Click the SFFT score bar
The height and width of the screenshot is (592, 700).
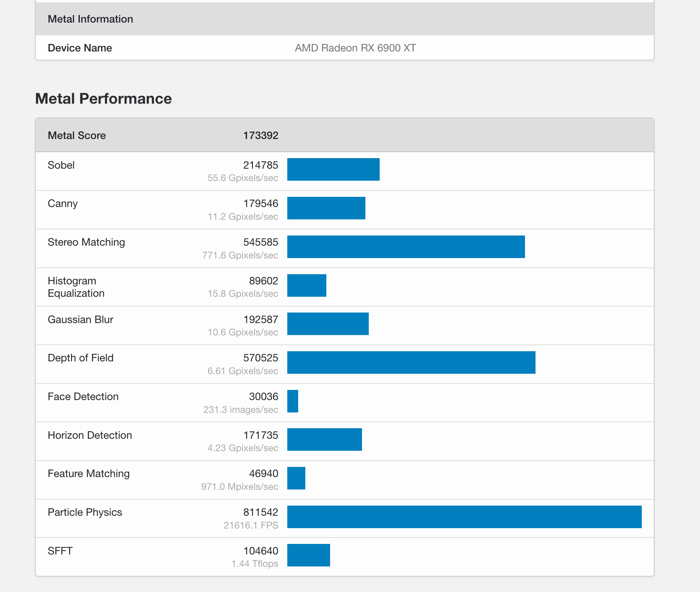(308, 555)
